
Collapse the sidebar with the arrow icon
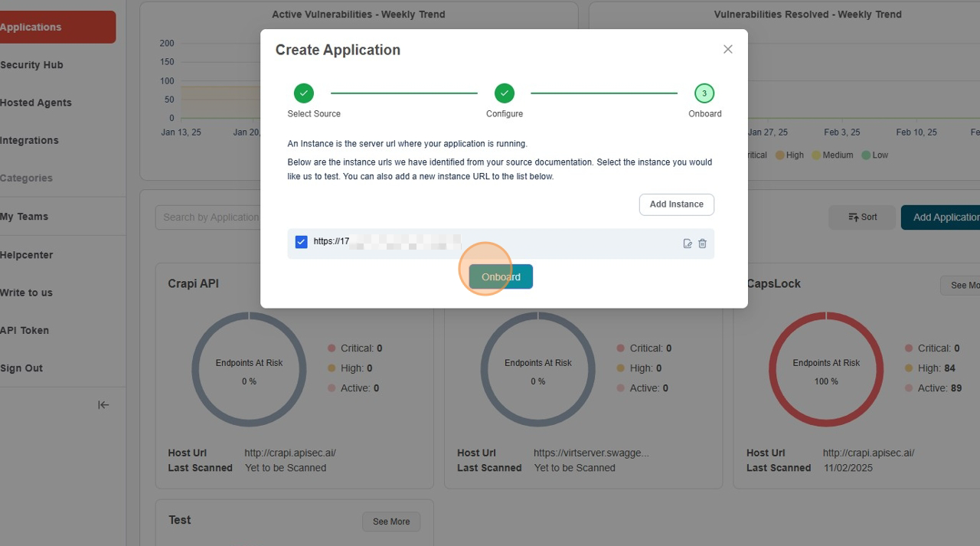103,405
